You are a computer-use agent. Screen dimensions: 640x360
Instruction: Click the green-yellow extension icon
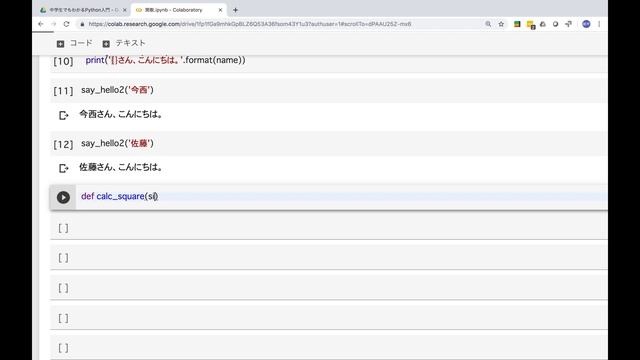pos(517,24)
